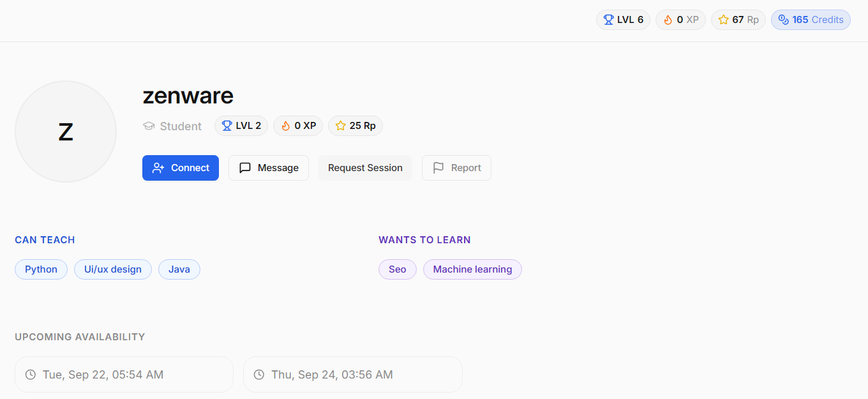Report this user profile
Viewport: 868px width, 399px height.
(456, 168)
